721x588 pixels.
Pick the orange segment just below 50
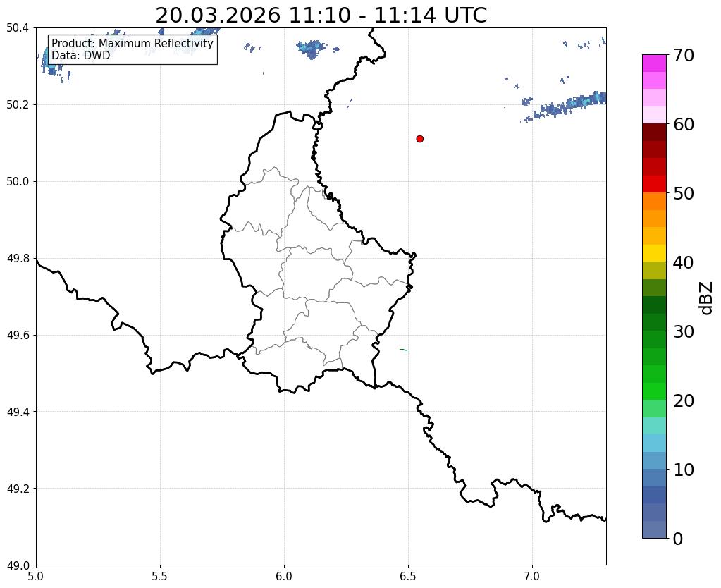click(654, 202)
